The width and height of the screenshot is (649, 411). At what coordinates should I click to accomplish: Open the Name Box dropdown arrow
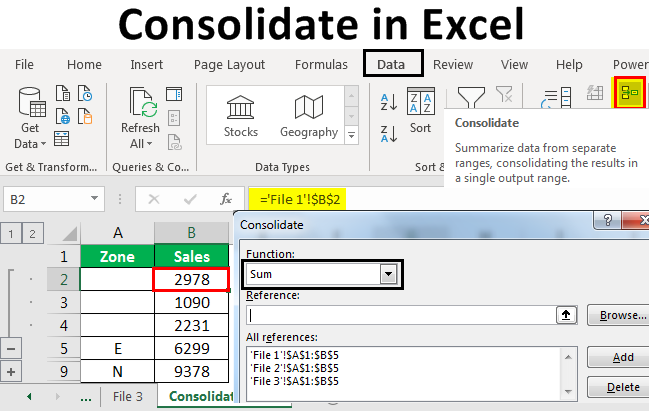[x=94, y=198]
